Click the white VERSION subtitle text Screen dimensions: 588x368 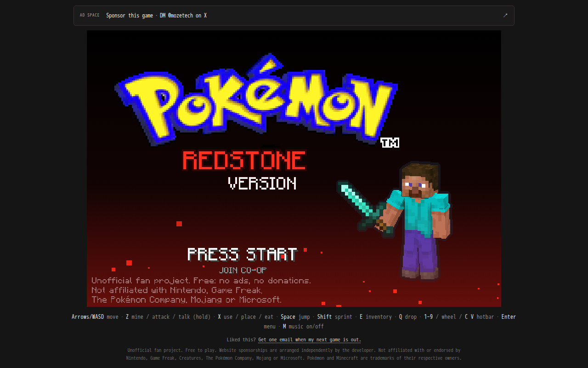click(262, 183)
